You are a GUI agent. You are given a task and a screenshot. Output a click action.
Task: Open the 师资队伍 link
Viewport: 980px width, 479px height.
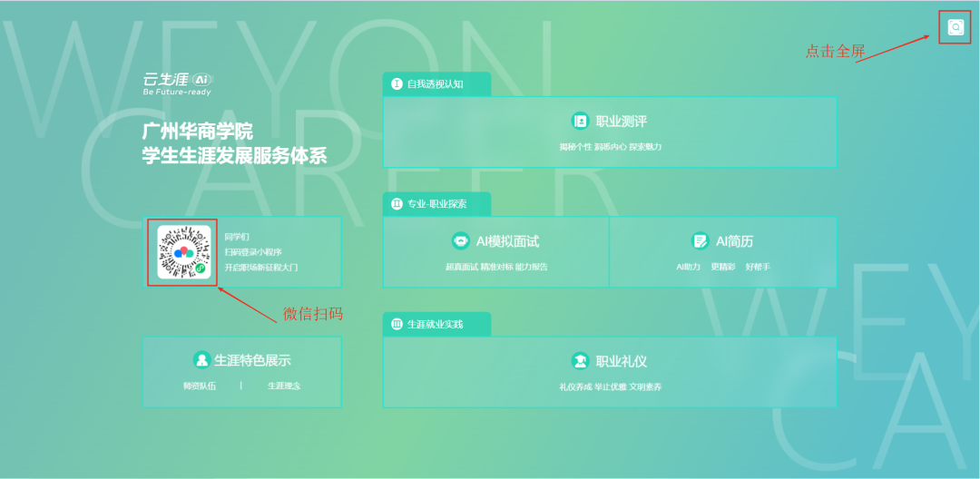[200, 386]
